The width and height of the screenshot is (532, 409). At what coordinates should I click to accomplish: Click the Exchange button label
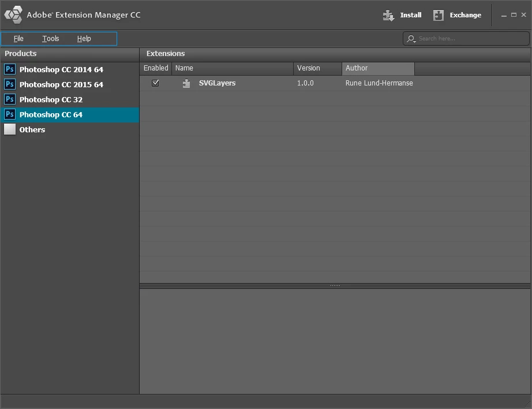466,15
